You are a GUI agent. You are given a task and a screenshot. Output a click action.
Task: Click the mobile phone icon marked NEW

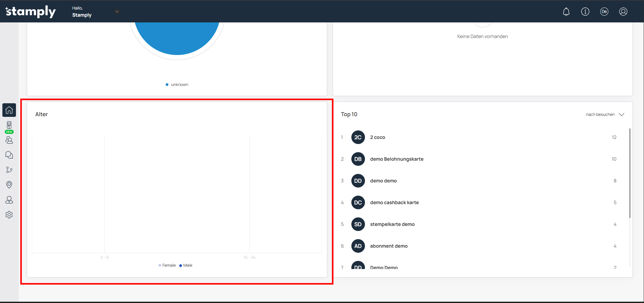click(x=9, y=125)
